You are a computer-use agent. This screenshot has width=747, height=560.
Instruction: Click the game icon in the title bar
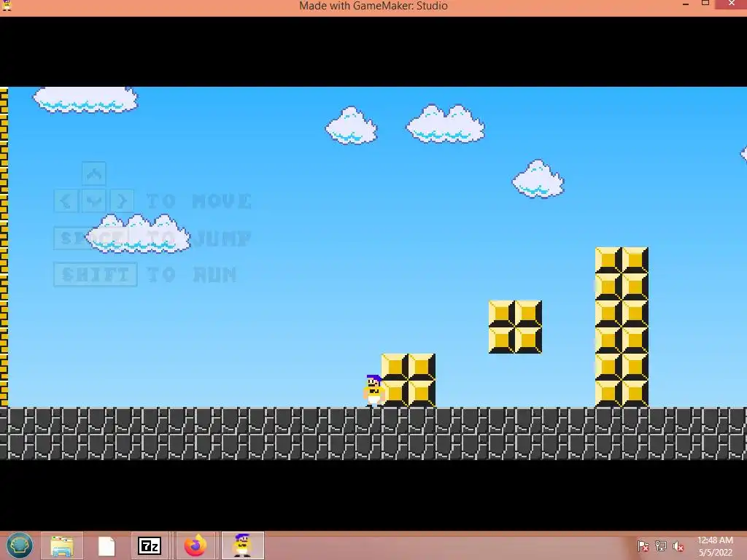point(7,5)
